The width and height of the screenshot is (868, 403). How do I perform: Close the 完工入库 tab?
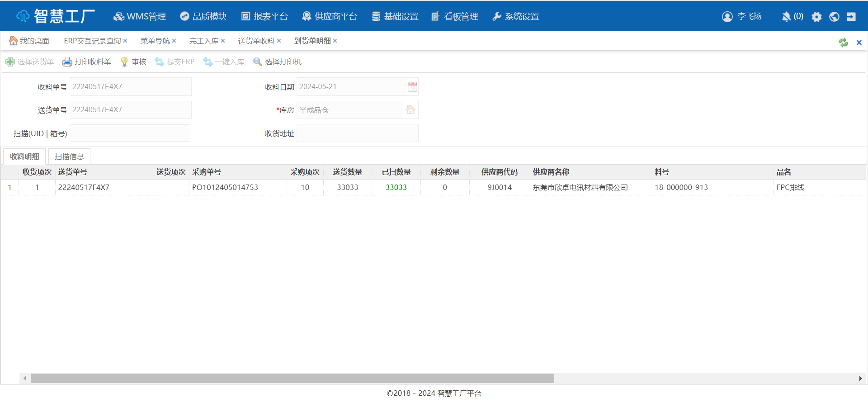click(223, 41)
